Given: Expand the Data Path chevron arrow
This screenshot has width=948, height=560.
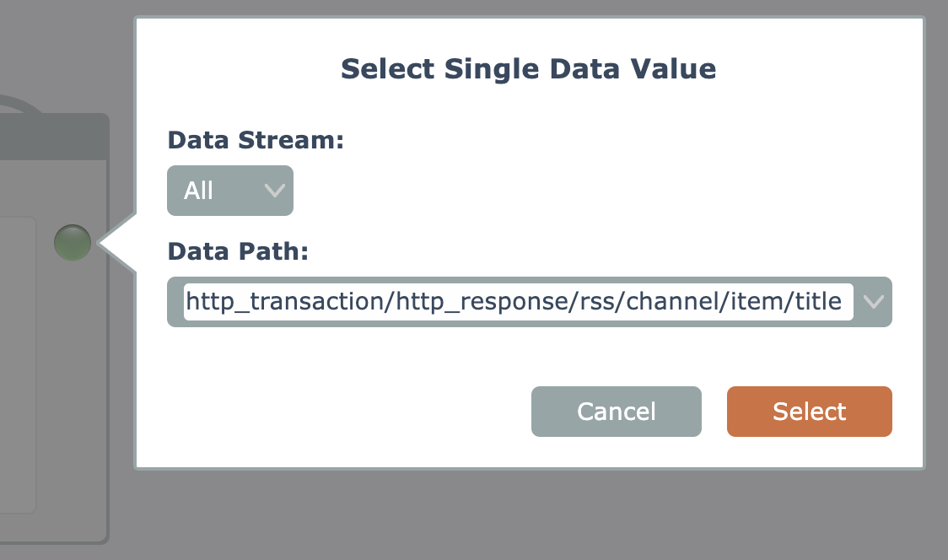Looking at the screenshot, I should (x=874, y=301).
